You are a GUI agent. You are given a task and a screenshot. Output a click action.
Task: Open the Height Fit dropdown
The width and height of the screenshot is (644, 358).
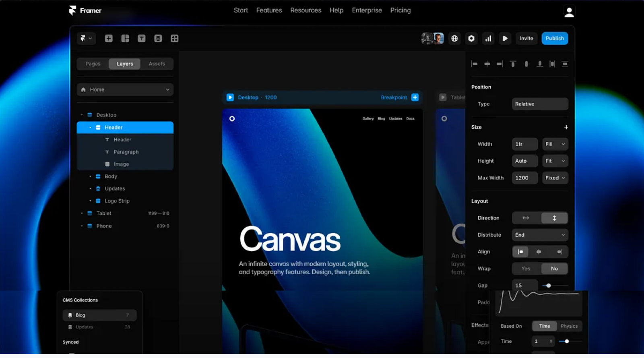[555, 161]
